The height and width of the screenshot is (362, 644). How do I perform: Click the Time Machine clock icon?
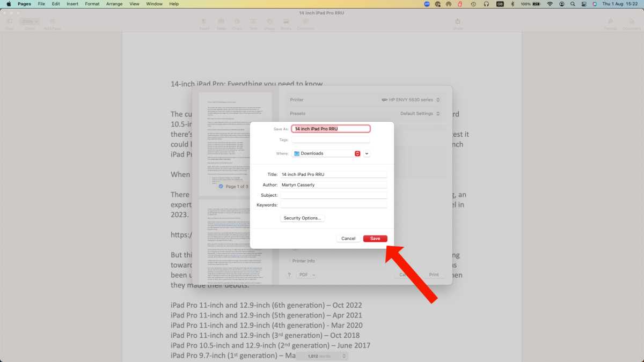click(473, 4)
